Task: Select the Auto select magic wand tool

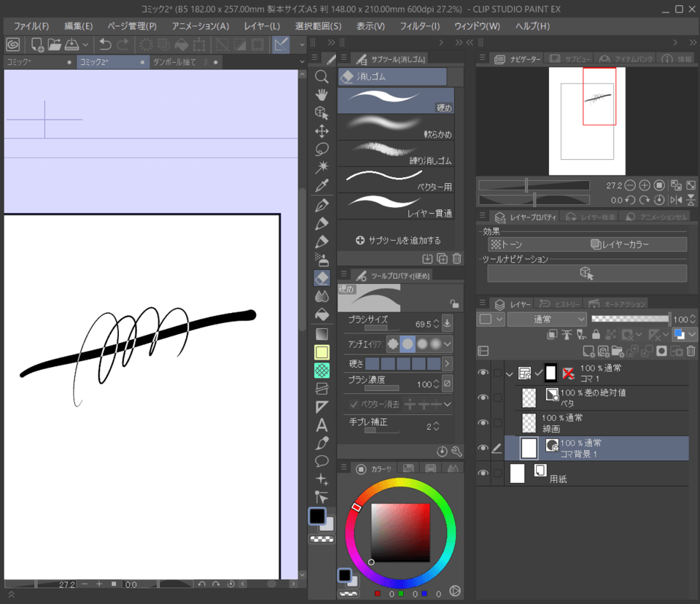Action: pyautogui.click(x=322, y=167)
